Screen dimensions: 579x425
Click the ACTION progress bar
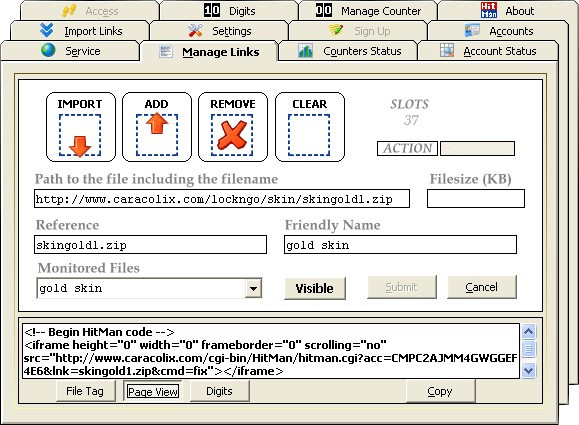pos(477,148)
